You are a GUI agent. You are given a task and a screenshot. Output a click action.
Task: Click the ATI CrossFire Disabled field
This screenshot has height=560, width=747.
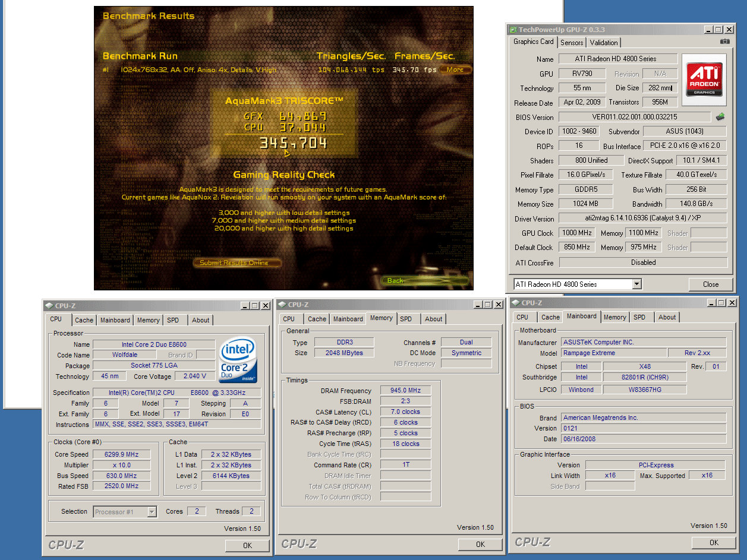coord(643,262)
